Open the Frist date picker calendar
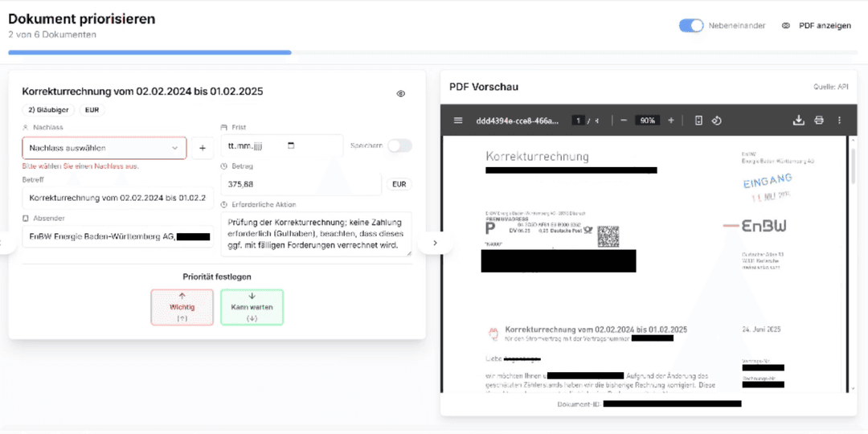 coord(291,146)
